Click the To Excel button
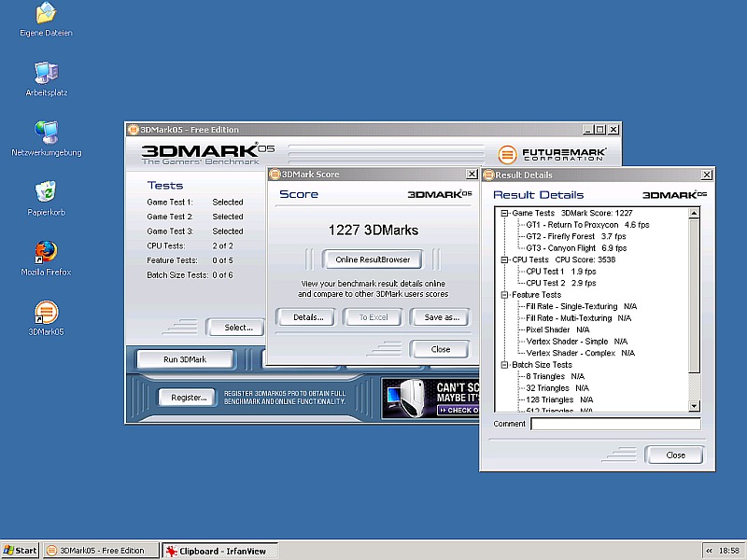The image size is (747, 560). tap(373, 317)
